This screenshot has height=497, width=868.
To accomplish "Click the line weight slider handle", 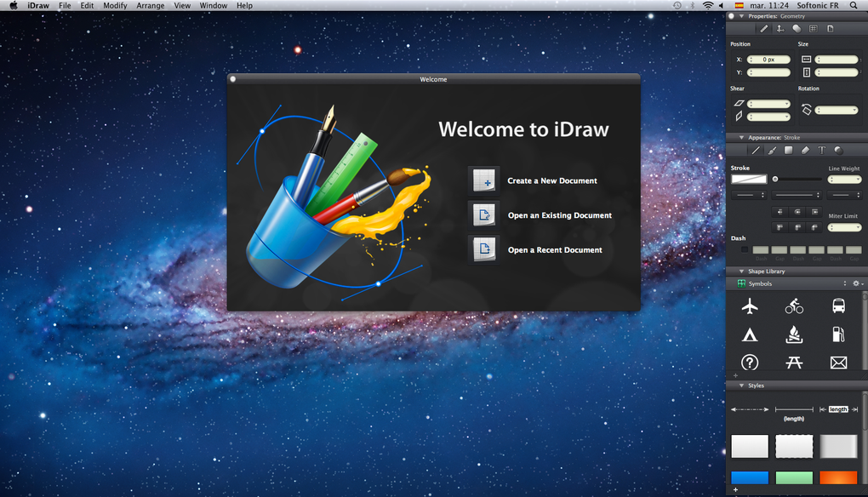I will 775,180.
